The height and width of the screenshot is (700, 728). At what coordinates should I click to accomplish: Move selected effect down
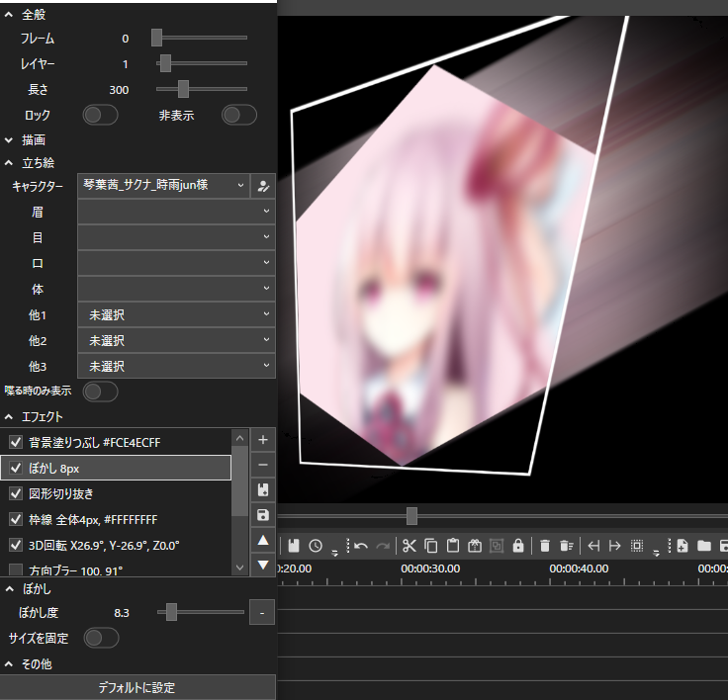(263, 565)
